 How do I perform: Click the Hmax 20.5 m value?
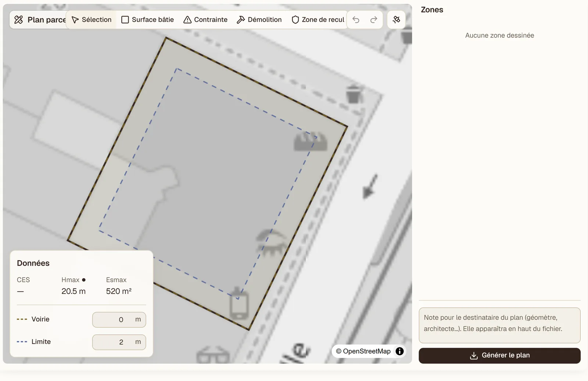pyautogui.click(x=73, y=291)
